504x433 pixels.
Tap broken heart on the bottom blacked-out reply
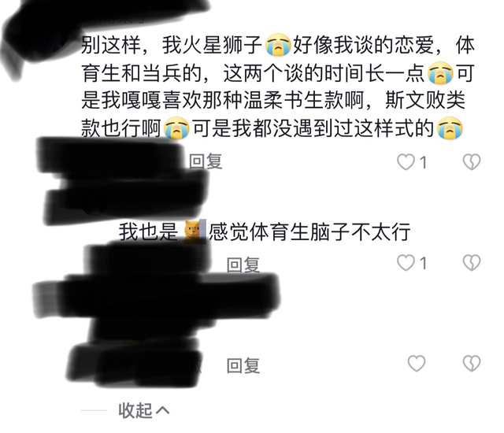tap(472, 363)
